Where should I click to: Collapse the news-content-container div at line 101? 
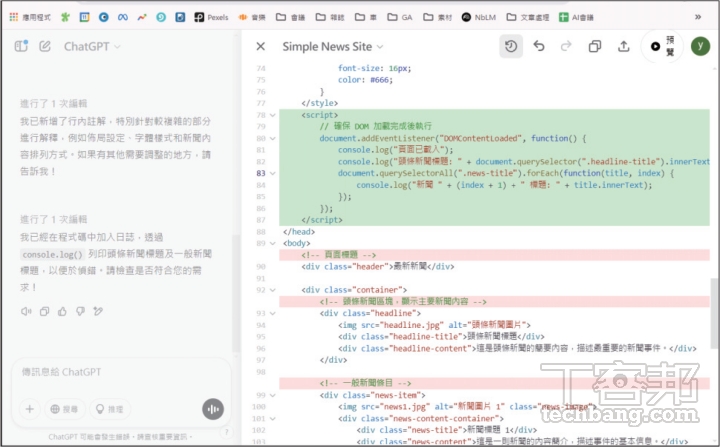(273, 419)
